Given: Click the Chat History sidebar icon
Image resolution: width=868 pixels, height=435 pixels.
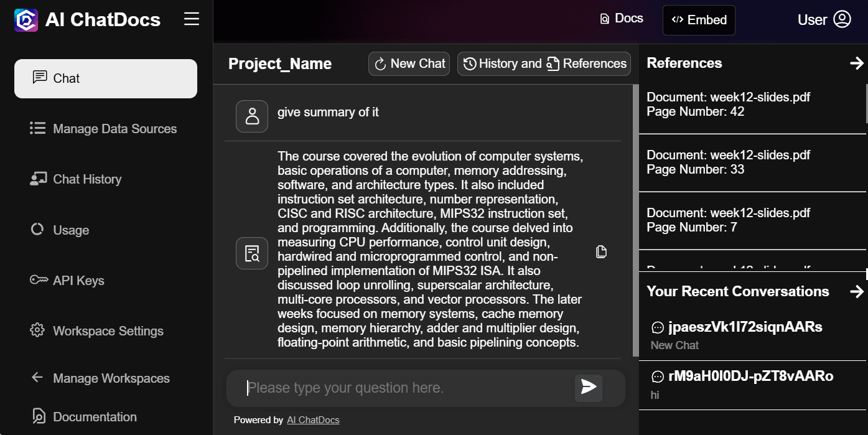Looking at the screenshot, I should point(39,179).
